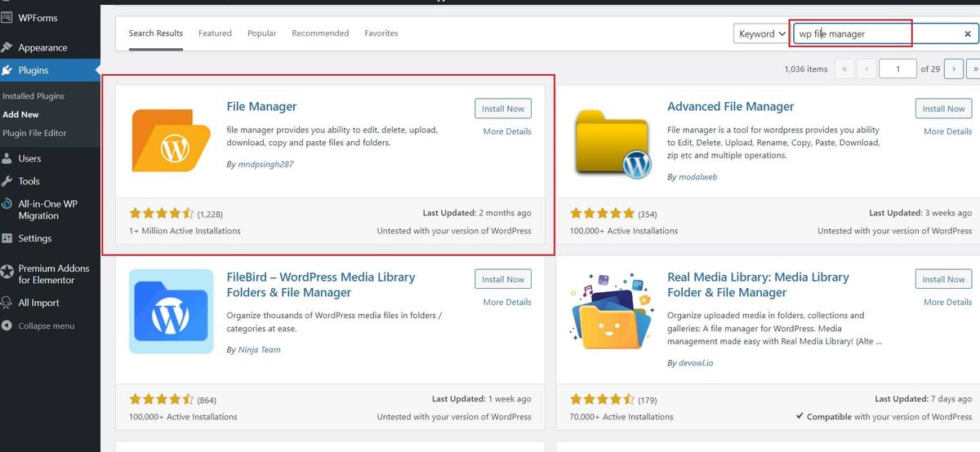Viewport: 980px width, 452px height.
Task: Click the Users person icon
Action: click(7, 158)
